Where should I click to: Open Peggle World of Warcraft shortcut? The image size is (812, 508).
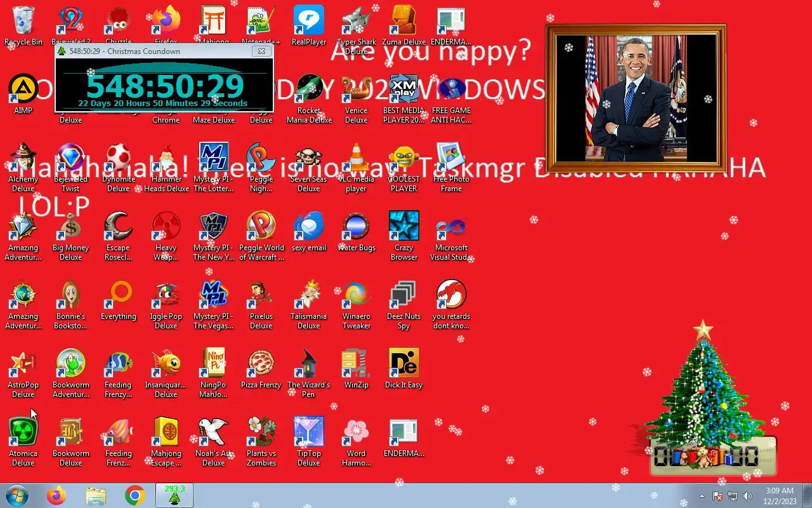click(x=261, y=236)
